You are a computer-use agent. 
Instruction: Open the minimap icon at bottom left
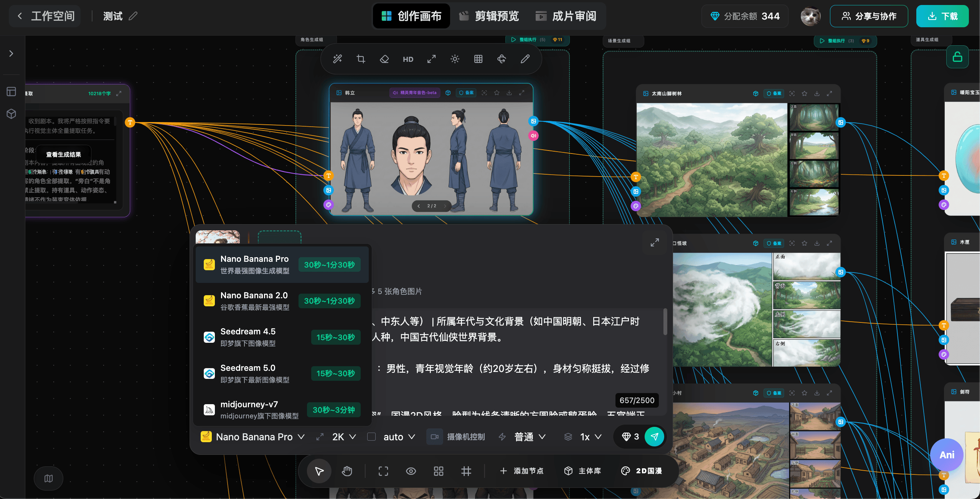click(x=48, y=478)
